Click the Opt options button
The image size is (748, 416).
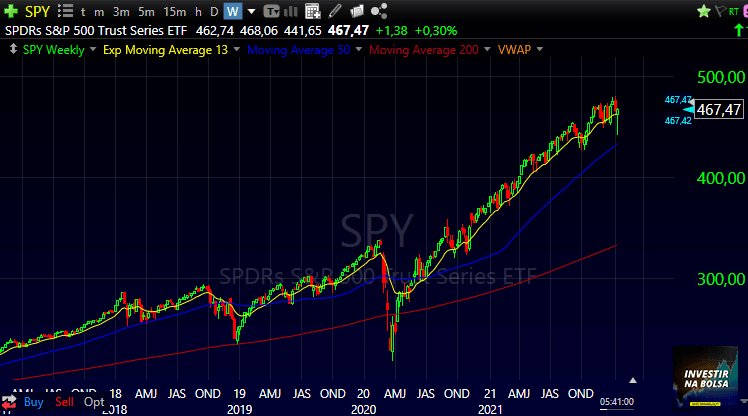pos(94,402)
